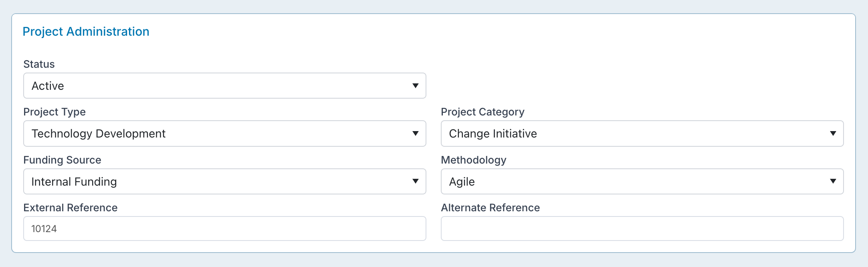Click the Project Category label
This screenshot has width=868, height=267.
(482, 112)
